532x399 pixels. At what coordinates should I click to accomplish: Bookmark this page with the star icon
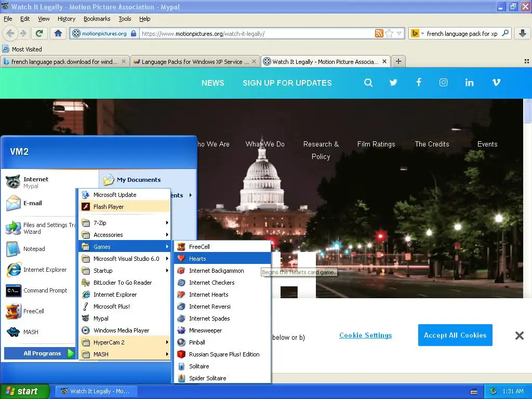(390, 33)
